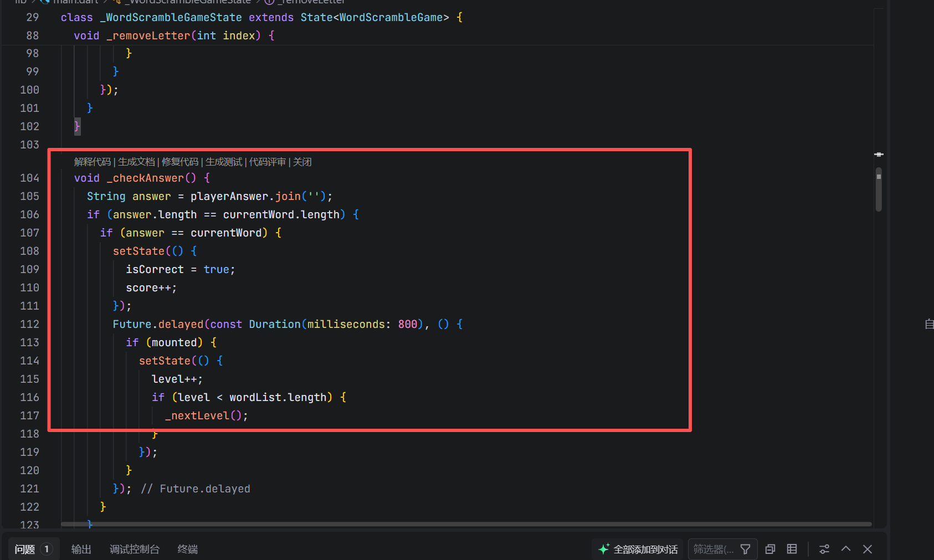Viewport: 934px width, 560px height.
Task: Click the _nextLevel() call
Action: pos(203,415)
